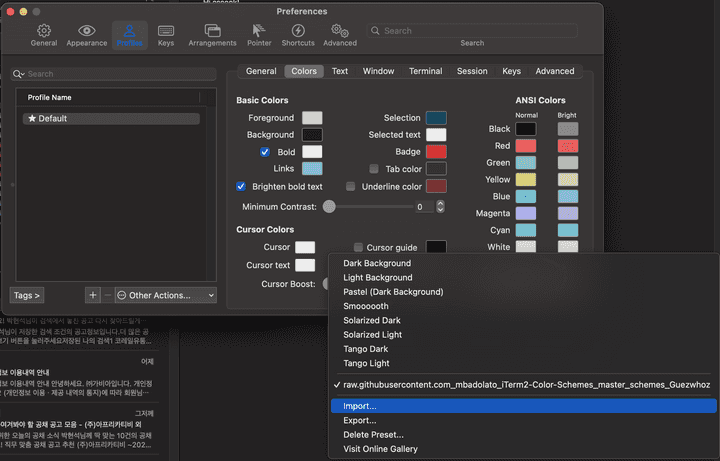This screenshot has height=461, width=720.
Task: Open the Underline color swatch
Action: click(436, 186)
